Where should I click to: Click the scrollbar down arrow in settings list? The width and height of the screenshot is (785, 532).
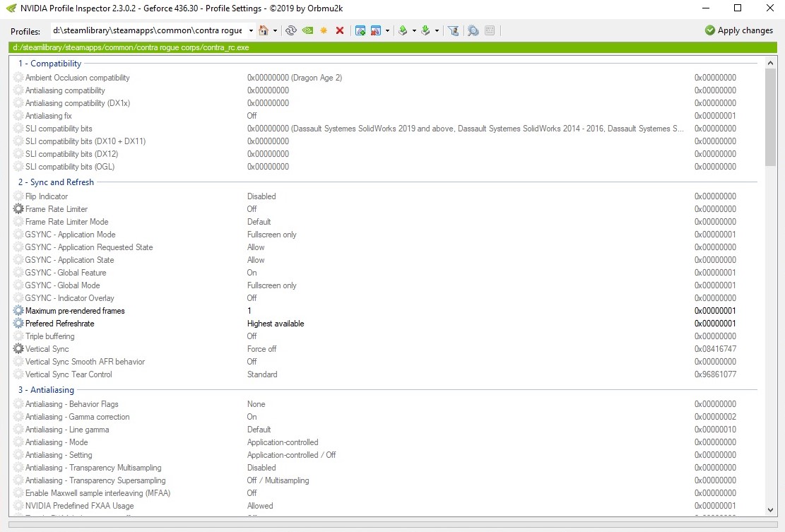pyautogui.click(x=770, y=509)
